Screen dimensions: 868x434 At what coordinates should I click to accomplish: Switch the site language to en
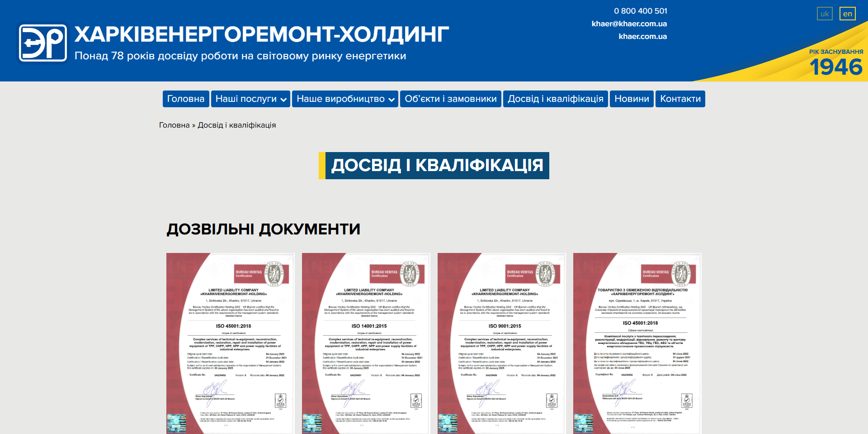point(847,14)
